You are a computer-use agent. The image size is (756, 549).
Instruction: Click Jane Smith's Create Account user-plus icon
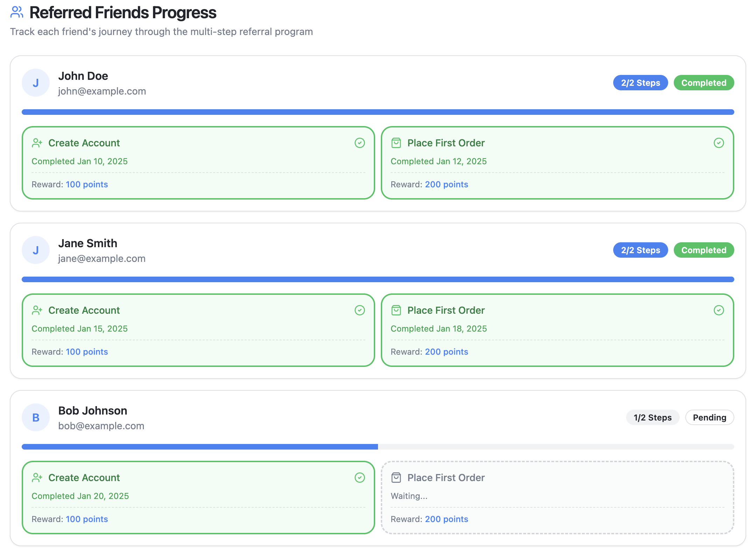pyautogui.click(x=37, y=310)
